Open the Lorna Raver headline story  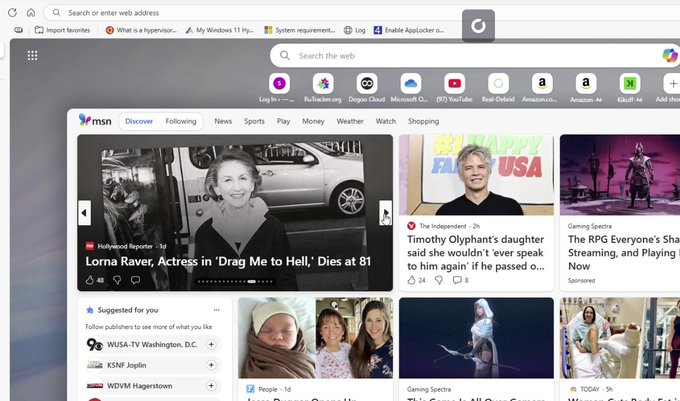(x=228, y=261)
